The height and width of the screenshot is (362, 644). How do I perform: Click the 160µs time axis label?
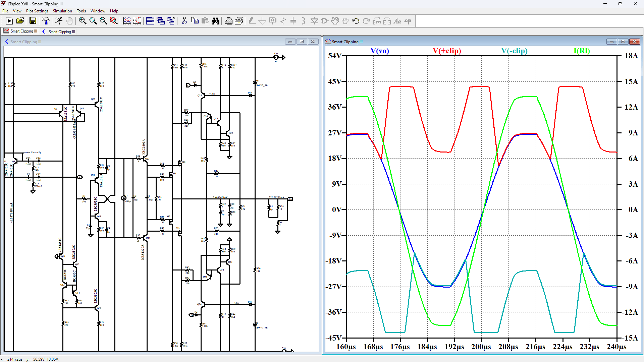pyautogui.click(x=346, y=347)
